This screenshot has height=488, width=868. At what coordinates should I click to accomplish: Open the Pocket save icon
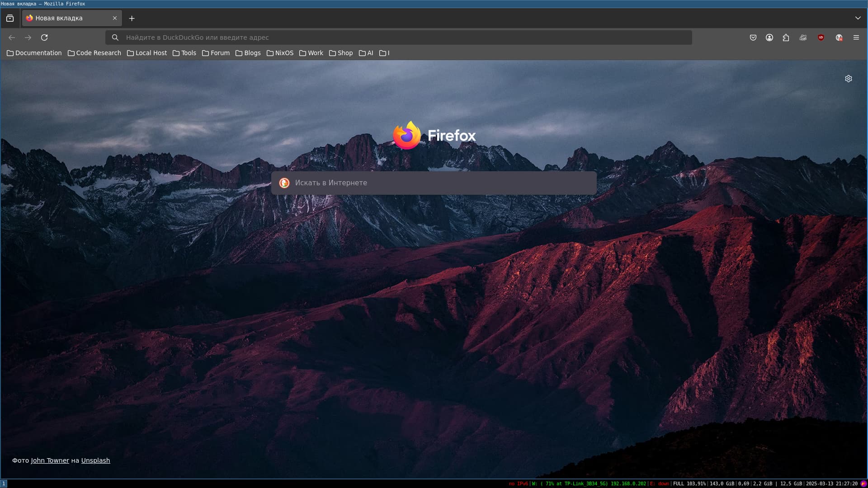pyautogui.click(x=753, y=38)
